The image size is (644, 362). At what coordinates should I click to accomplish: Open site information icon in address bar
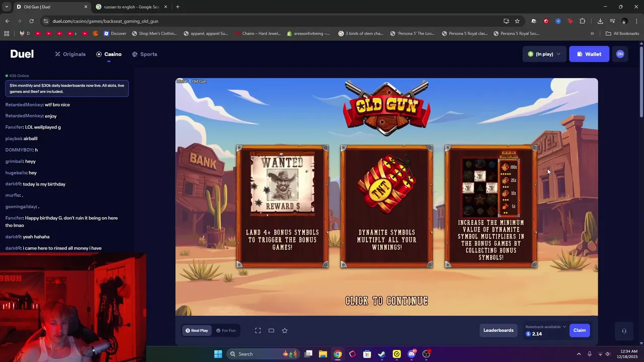click(46, 21)
